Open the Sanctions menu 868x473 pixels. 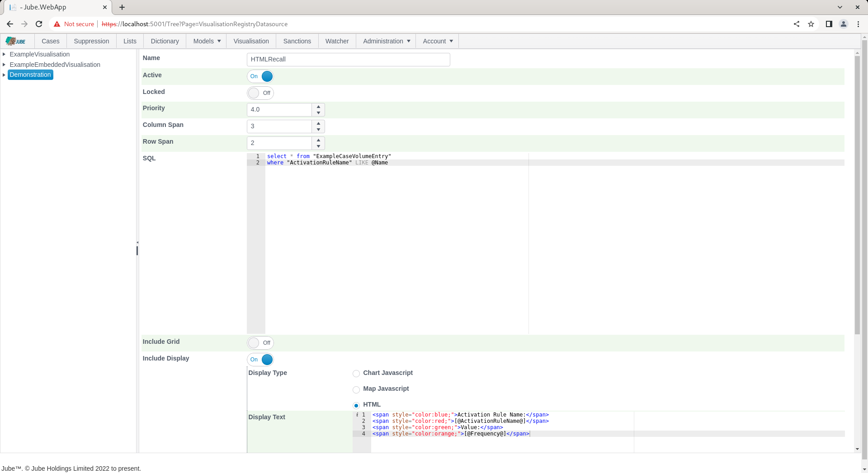[x=297, y=41]
